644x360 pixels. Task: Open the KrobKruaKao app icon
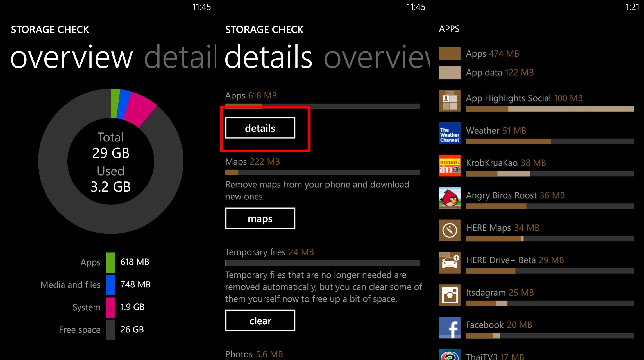pos(450,165)
